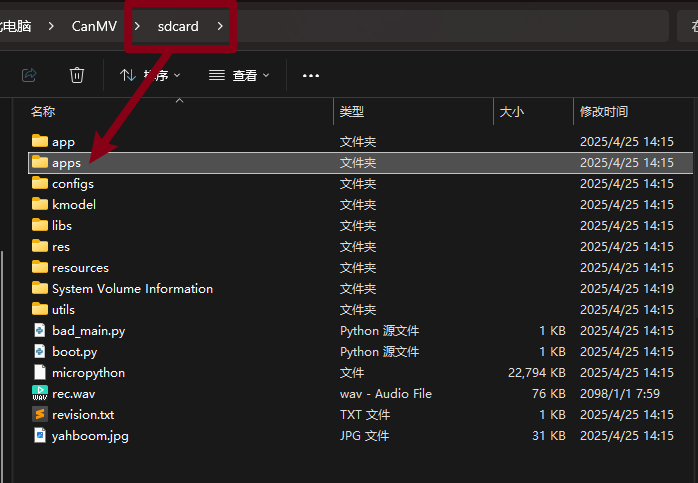The height and width of the screenshot is (483, 698).
Task: Select the apps folder
Action: (66, 162)
